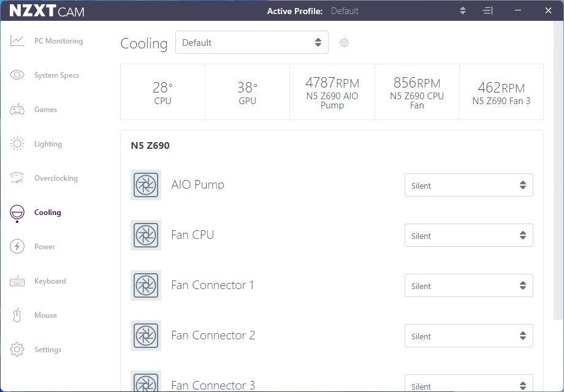Image resolution: width=564 pixels, height=392 pixels.
Task: Click the Overclocking gauge icon
Action: point(17,178)
